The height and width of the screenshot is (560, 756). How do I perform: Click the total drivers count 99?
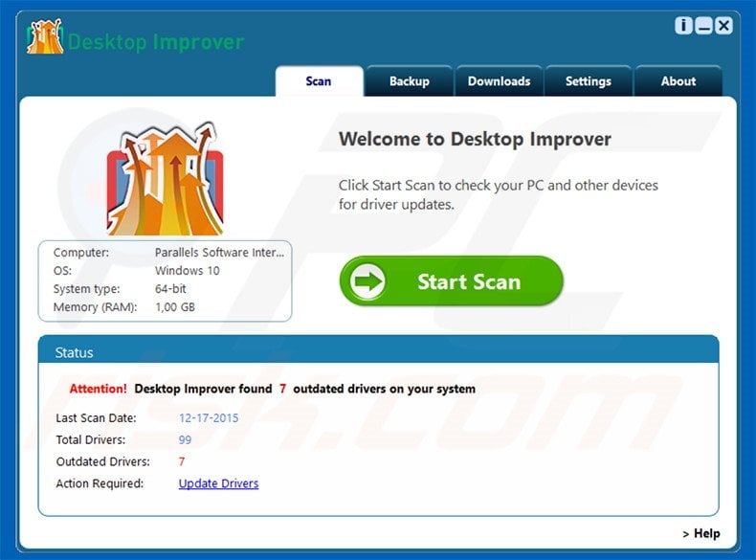[x=185, y=440]
